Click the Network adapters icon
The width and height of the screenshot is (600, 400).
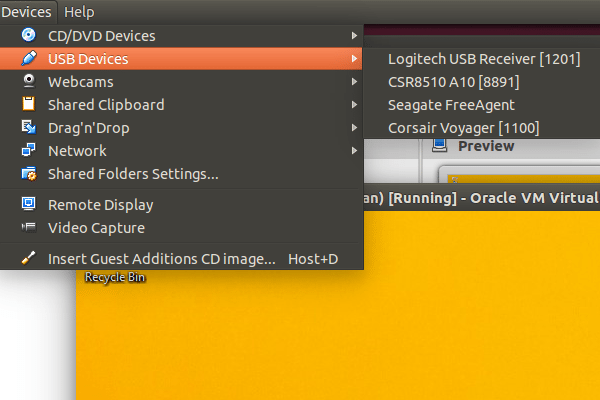29,150
